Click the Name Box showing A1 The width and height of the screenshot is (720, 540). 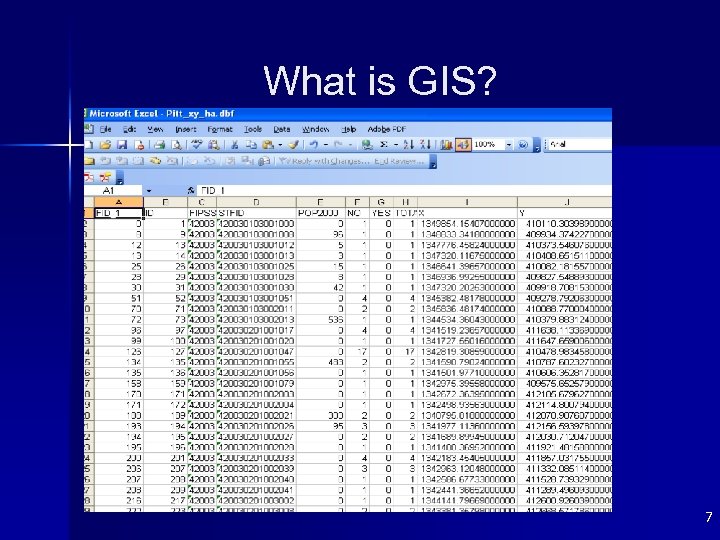113,190
